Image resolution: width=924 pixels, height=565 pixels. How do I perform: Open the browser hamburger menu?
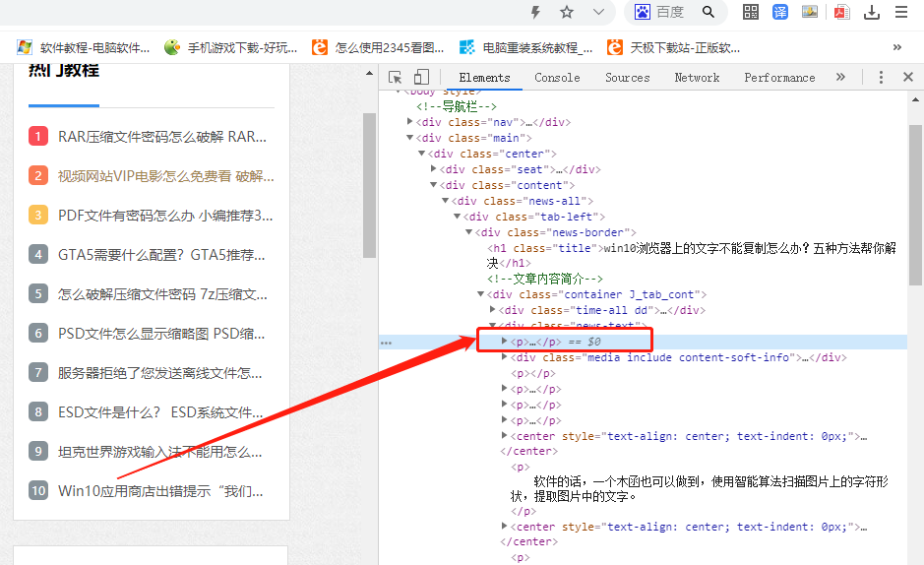[x=901, y=12]
